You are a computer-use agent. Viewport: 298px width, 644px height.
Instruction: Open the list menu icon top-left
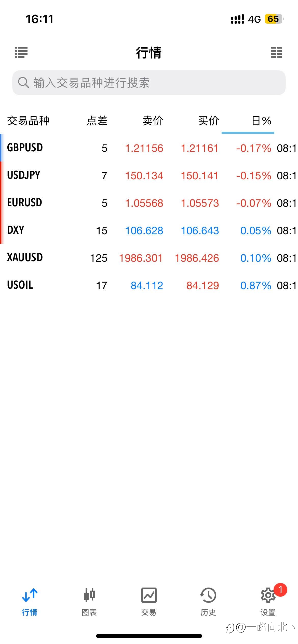(21, 53)
